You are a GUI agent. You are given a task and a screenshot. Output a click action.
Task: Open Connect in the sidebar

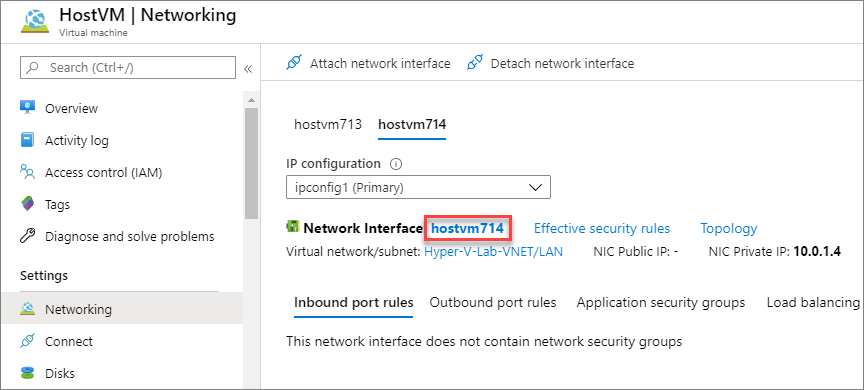(x=69, y=342)
